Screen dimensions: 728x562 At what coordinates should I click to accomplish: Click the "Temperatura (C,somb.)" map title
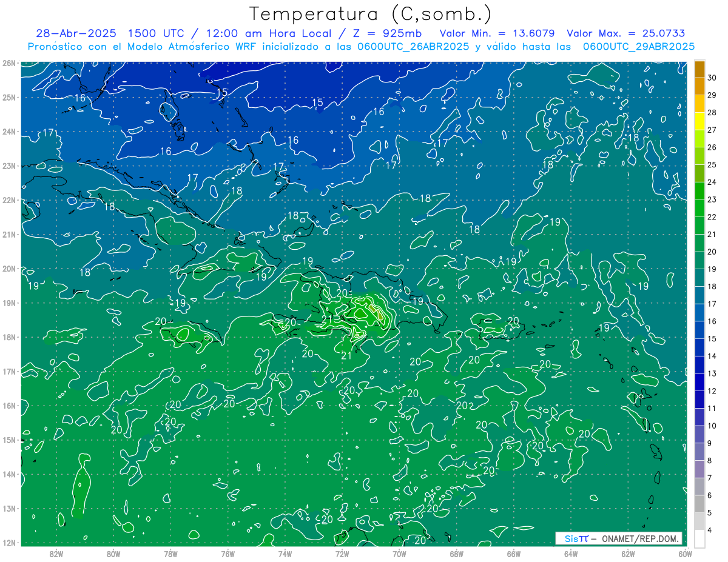tap(371, 15)
